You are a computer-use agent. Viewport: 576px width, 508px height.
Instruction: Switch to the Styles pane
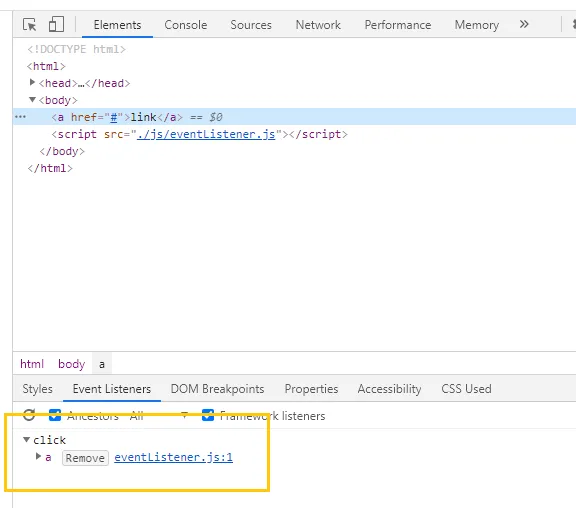click(37, 389)
